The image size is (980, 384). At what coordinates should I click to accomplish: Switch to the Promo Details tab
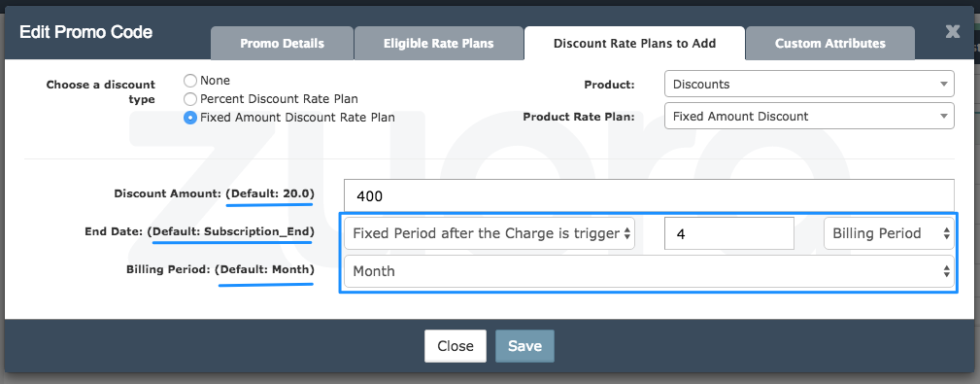[282, 43]
